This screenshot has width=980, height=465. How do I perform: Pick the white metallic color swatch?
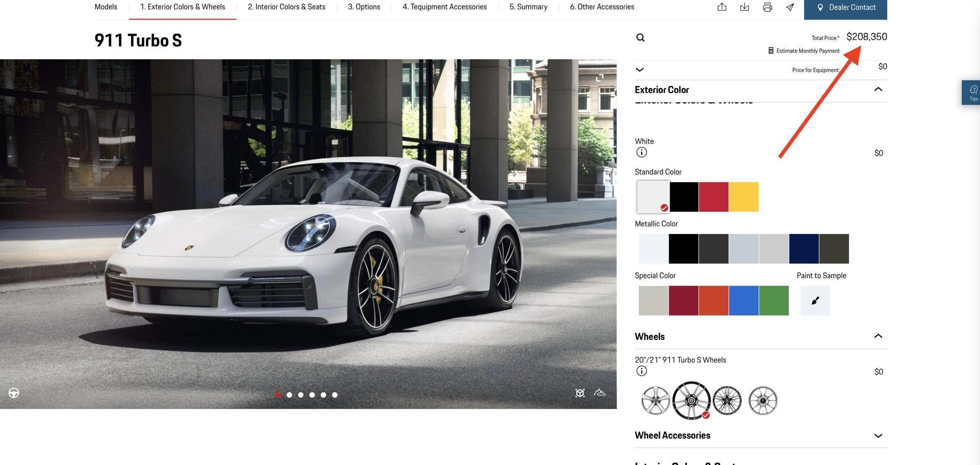[x=653, y=249]
